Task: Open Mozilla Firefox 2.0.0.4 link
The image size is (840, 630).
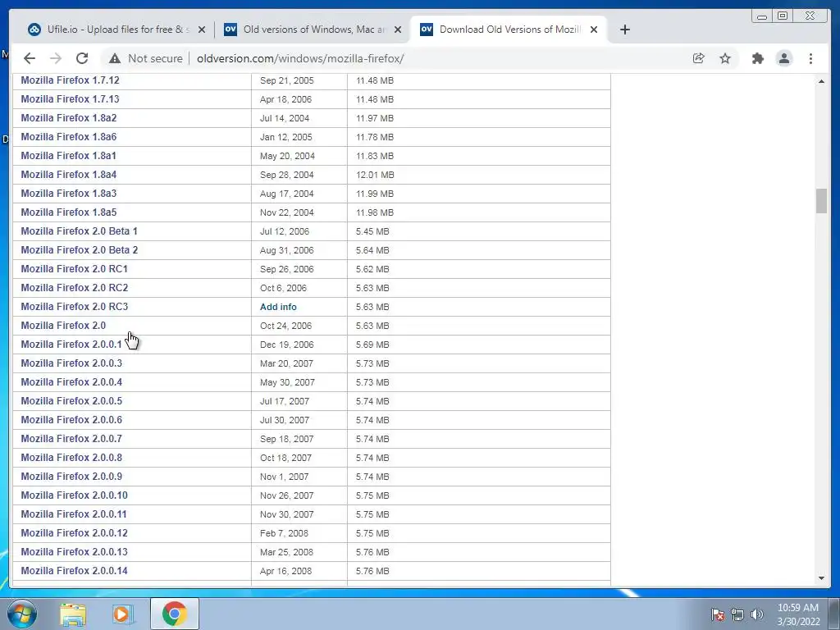Action: coord(71,382)
